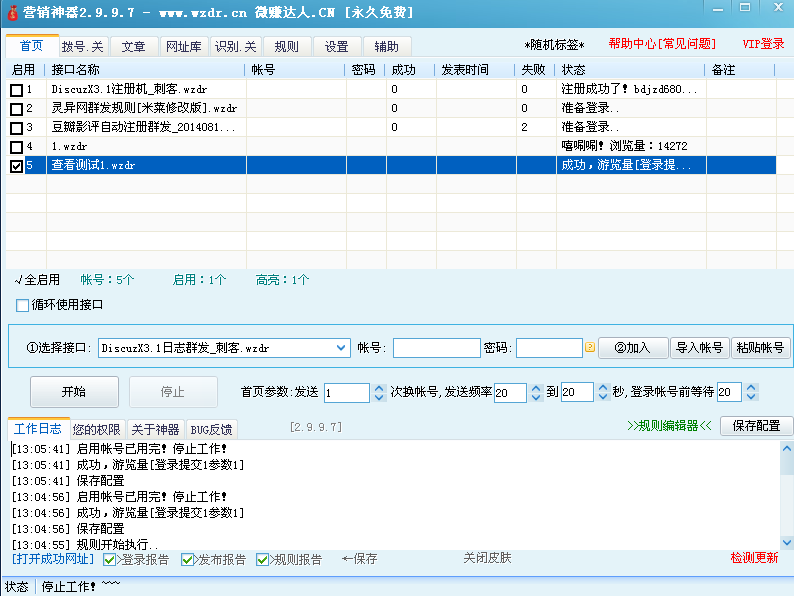The height and width of the screenshot is (596, 794).
Task: Click the small yellow icon beside password field
Action: [x=590, y=348]
